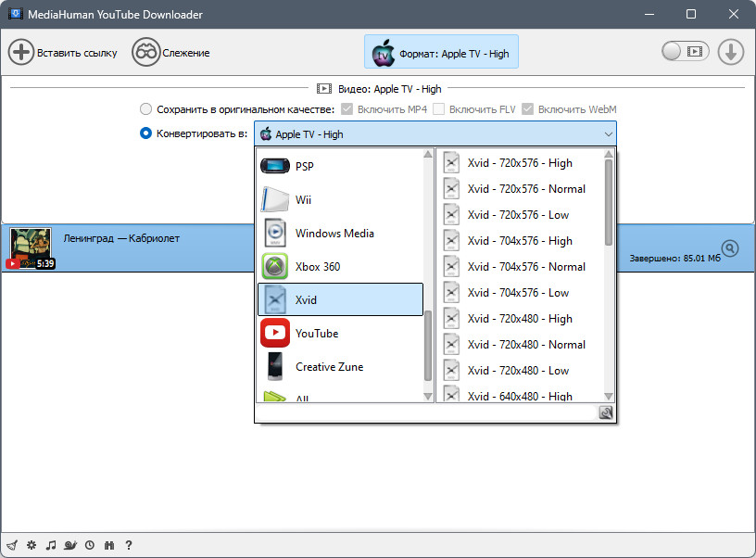
Task: Toggle the video mode switch in toolbar
Action: pos(686,51)
